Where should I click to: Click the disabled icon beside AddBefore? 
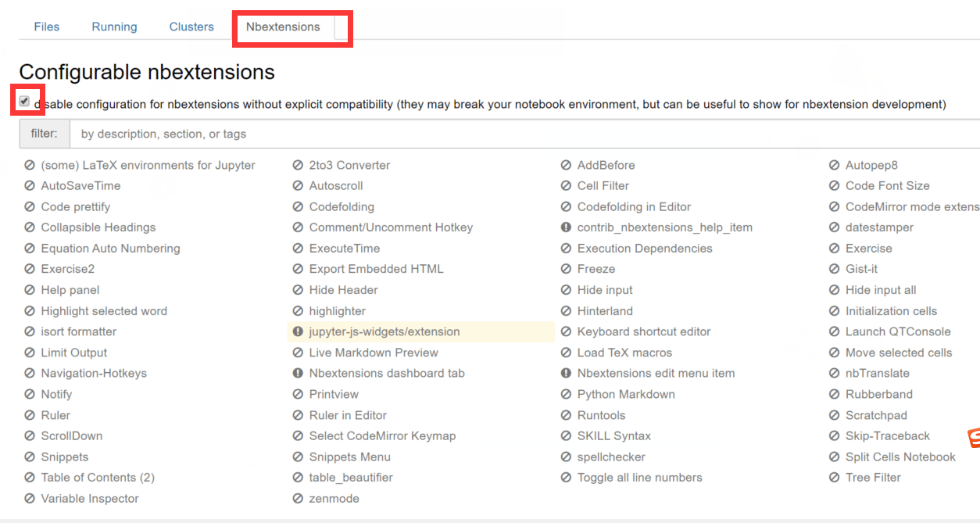point(566,165)
